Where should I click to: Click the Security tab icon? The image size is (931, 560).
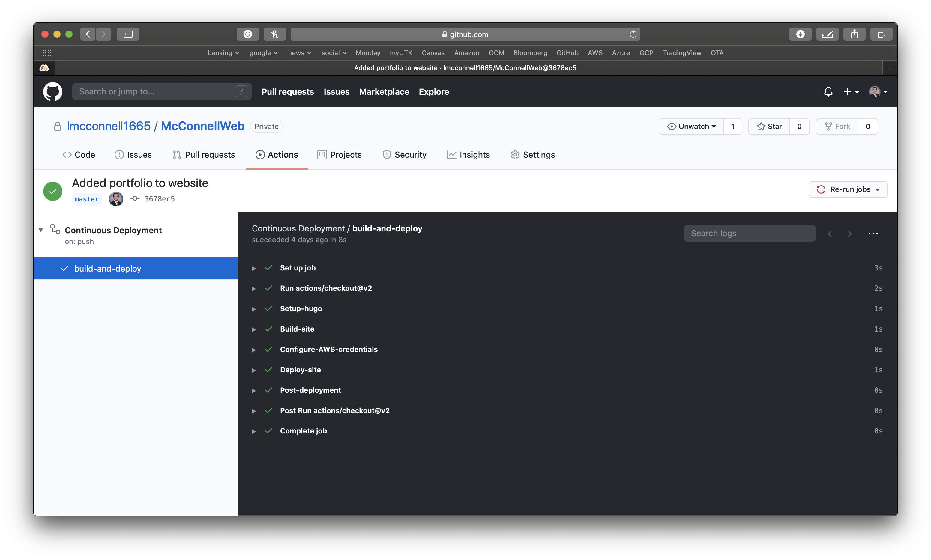tap(386, 154)
